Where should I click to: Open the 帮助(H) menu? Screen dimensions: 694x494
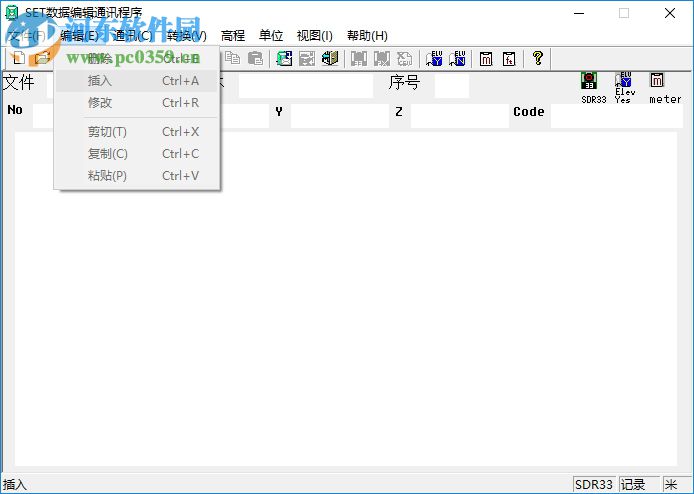(367, 36)
